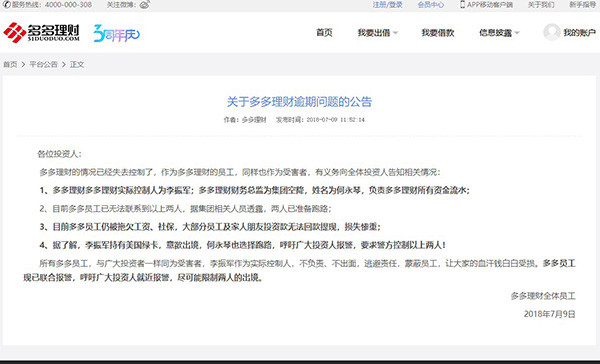The height and width of the screenshot is (364, 600).
Task: Go to 首页 in the breadcrumb
Action: click(x=10, y=64)
